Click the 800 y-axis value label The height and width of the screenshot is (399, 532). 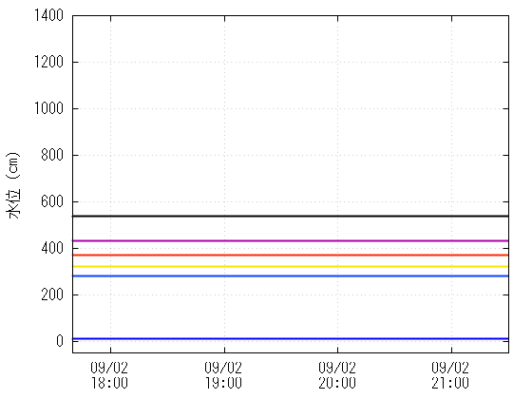tap(52, 155)
